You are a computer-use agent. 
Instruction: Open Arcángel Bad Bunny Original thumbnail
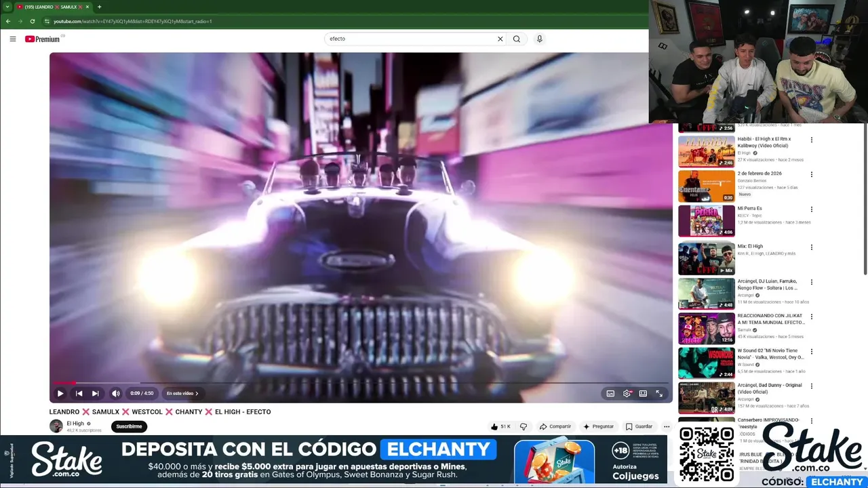pyautogui.click(x=706, y=398)
